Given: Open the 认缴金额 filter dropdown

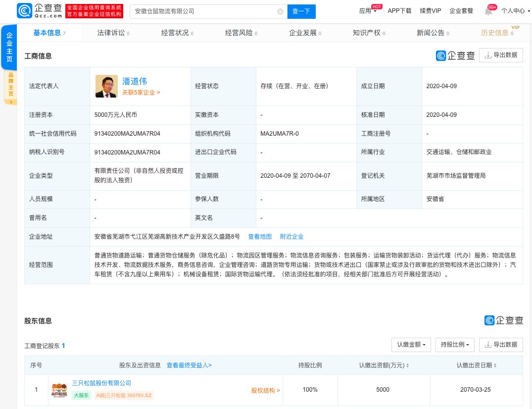Looking at the screenshot, I should pos(411,345).
